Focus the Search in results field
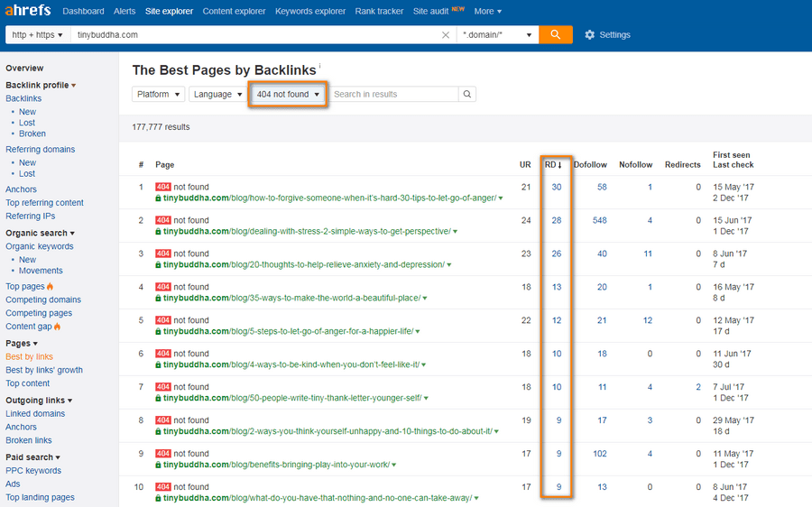Screen dimensions: 812x507 pyautogui.click(x=393, y=94)
